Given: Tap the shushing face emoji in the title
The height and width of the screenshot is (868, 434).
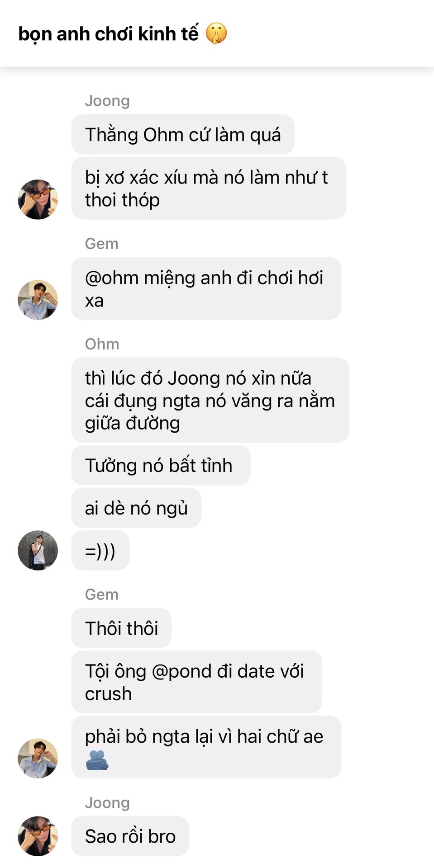Looking at the screenshot, I should 216,33.
